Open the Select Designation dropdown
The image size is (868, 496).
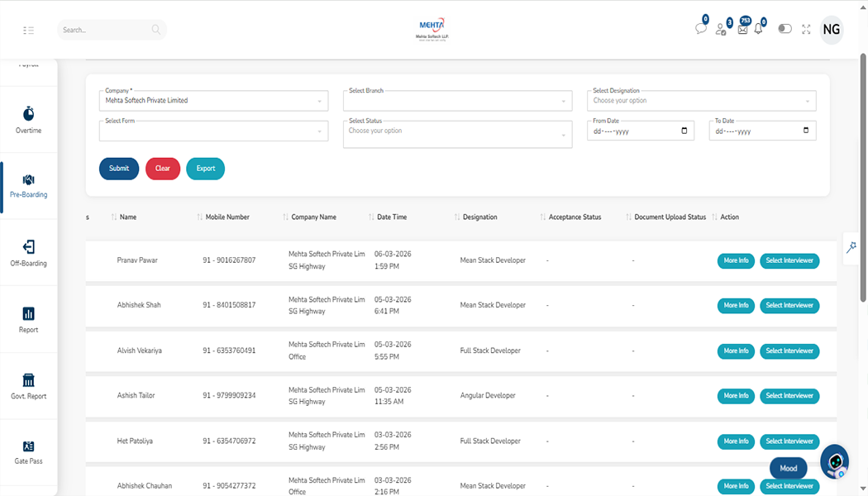[x=701, y=101]
